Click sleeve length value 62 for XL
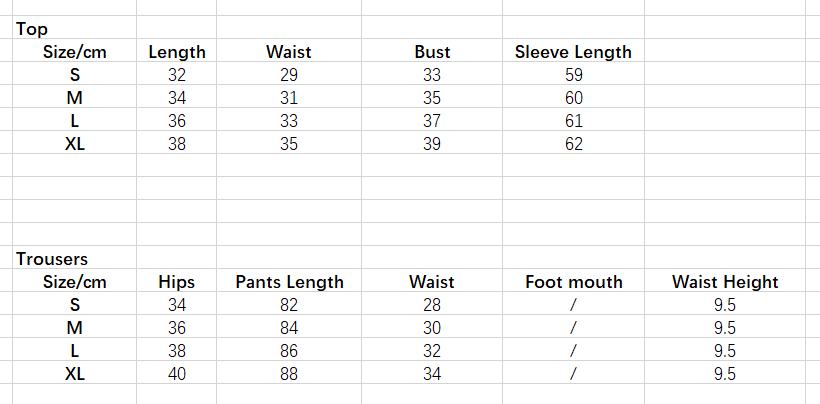This screenshot has height=404, width=820. (x=573, y=144)
